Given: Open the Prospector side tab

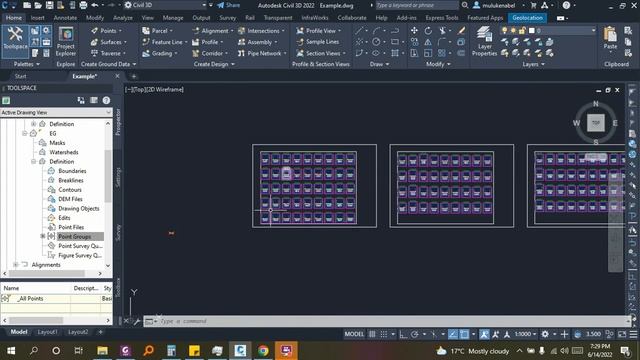Looking at the screenshot, I should point(118,122).
